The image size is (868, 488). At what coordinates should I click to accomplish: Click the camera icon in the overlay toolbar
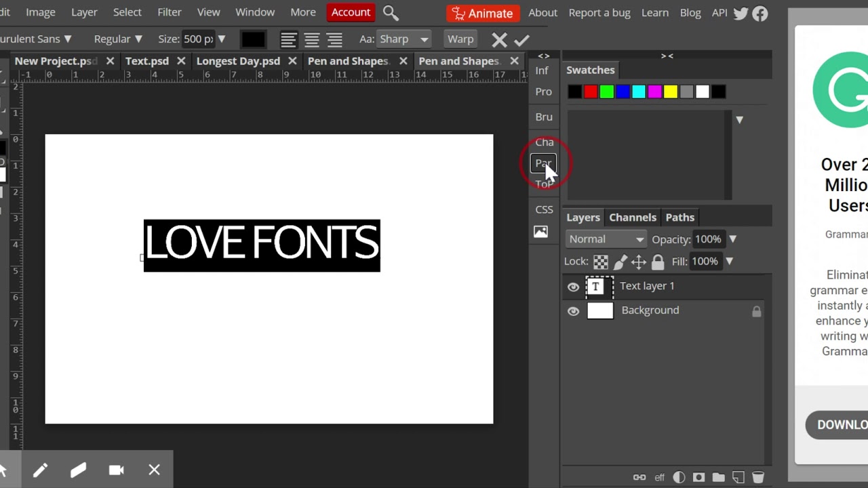coord(116,470)
